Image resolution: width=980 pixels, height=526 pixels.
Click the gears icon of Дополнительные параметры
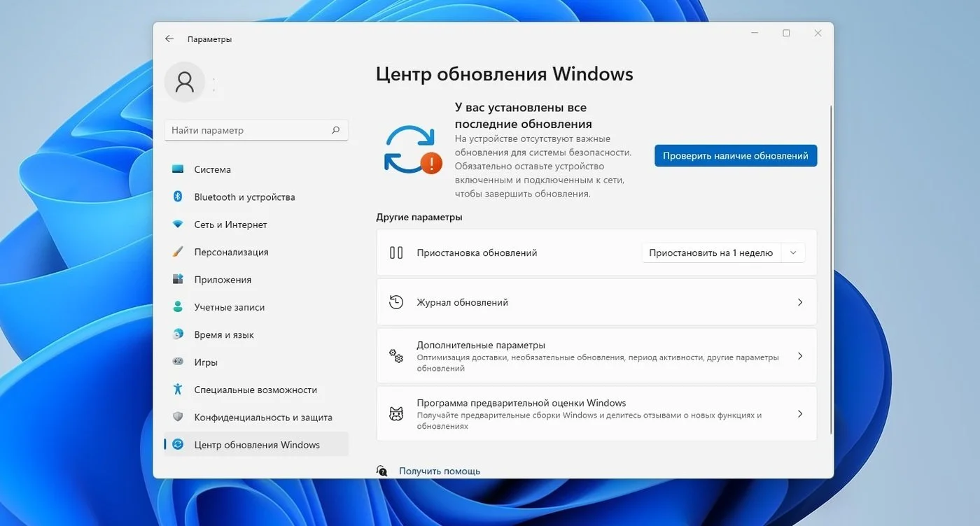click(x=396, y=356)
